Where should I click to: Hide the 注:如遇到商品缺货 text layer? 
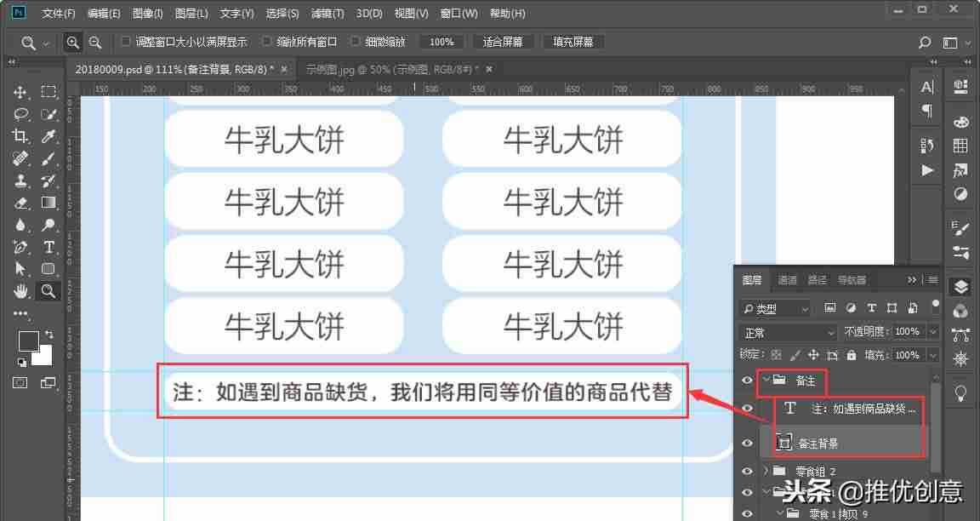point(747,409)
